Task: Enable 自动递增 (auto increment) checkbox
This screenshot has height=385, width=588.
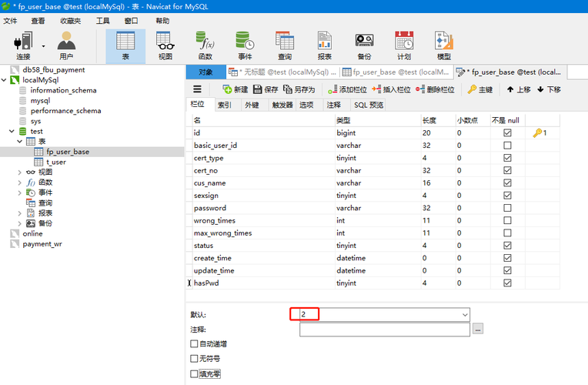Action: click(194, 343)
